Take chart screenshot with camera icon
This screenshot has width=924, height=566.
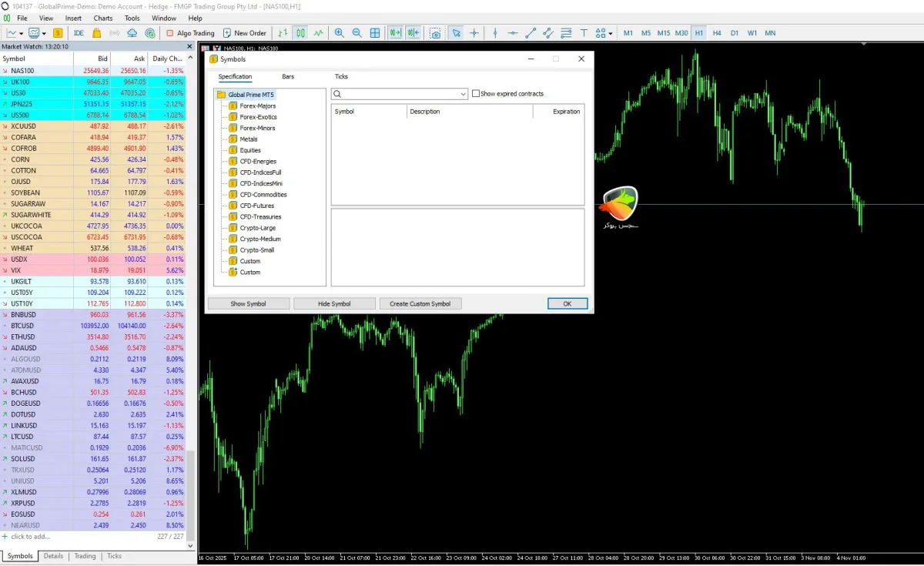tap(436, 33)
